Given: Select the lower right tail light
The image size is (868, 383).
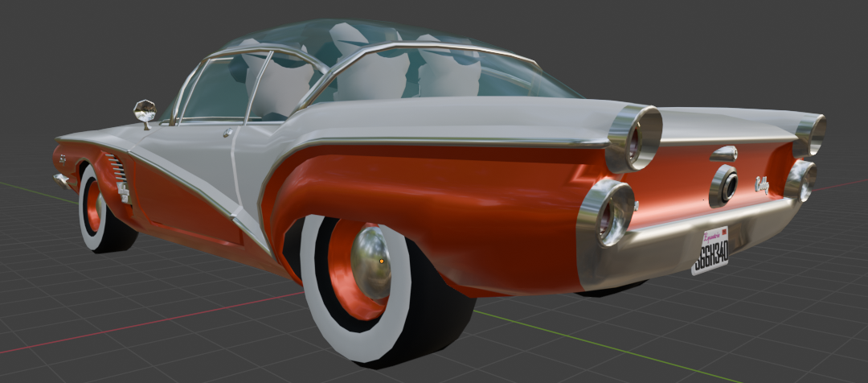Looking at the screenshot, I should (802, 179).
